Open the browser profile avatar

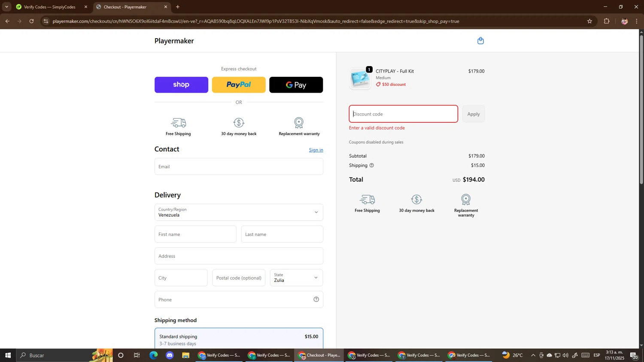point(625,21)
